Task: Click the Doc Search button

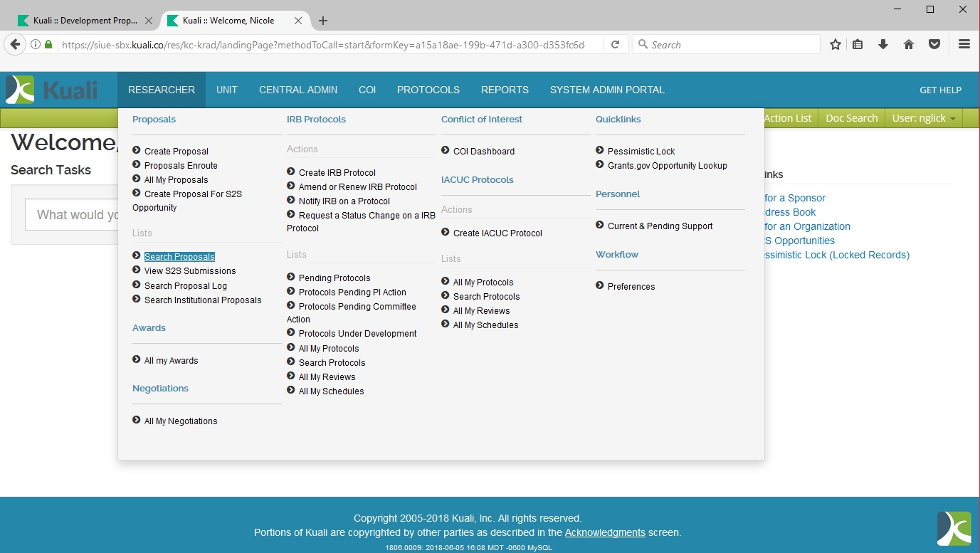Action: point(851,118)
